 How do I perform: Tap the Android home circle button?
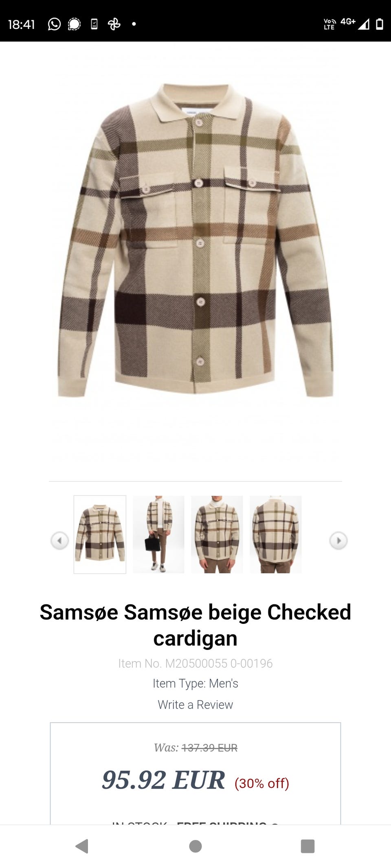pyautogui.click(x=195, y=846)
